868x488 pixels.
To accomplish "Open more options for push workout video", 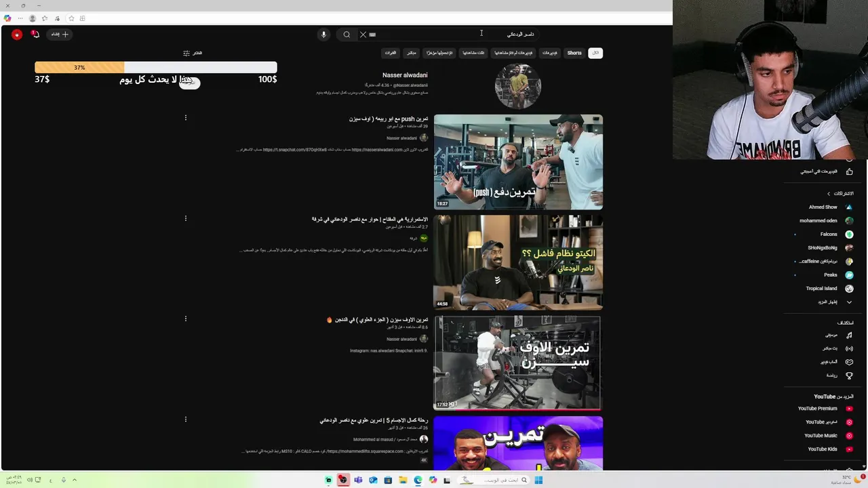I will point(185,118).
